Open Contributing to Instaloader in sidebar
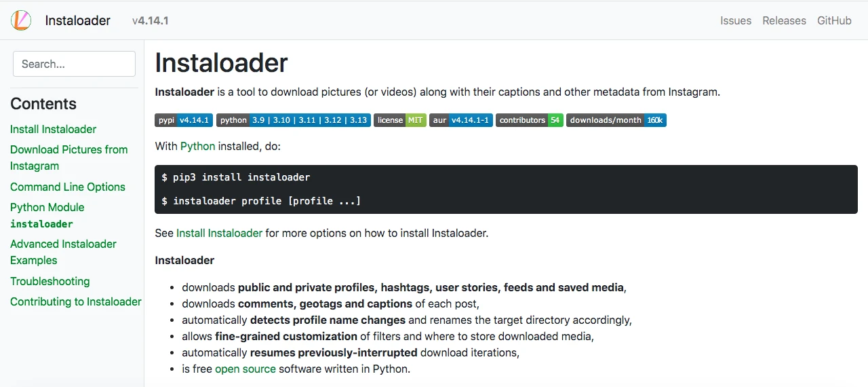The width and height of the screenshot is (868, 387). [76, 301]
